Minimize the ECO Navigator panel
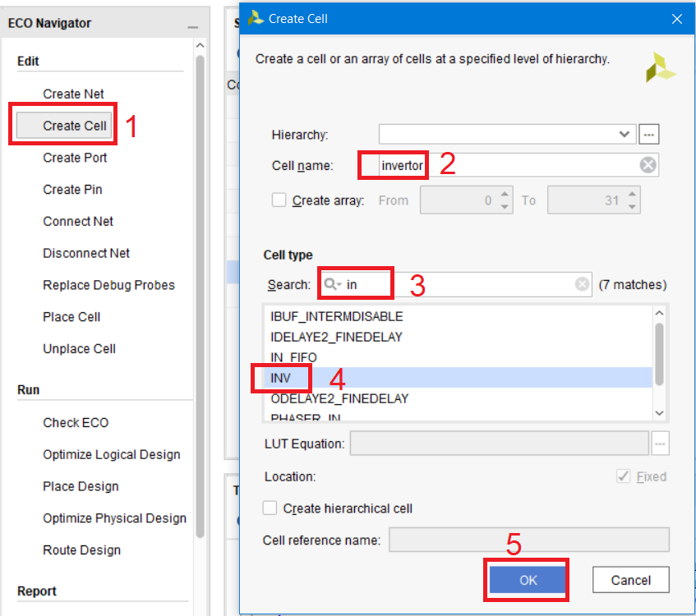Screen dimensions: 696x616 [x=192, y=26]
